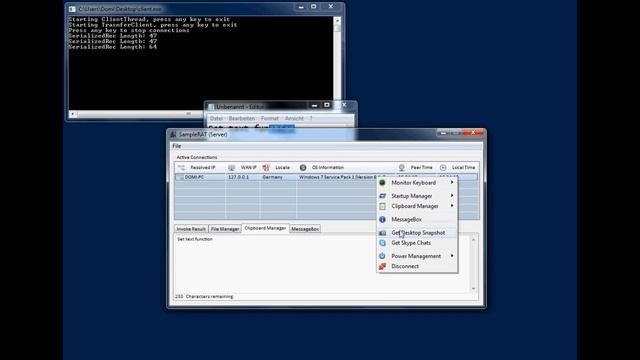The height and width of the screenshot is (360, 640).
Task: Click the console horizontal scrollbar left arrow
Action: coord(72,114)
